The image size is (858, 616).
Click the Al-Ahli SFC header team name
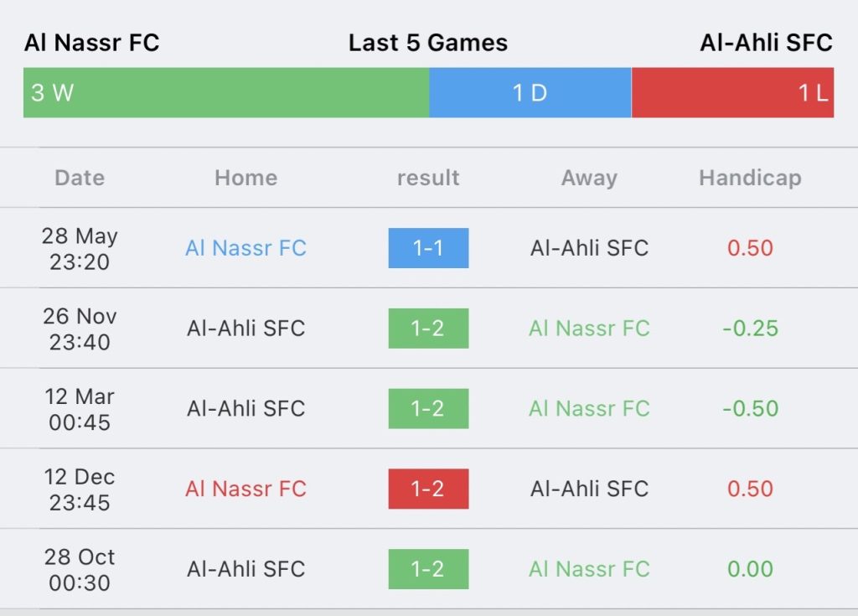766,43
